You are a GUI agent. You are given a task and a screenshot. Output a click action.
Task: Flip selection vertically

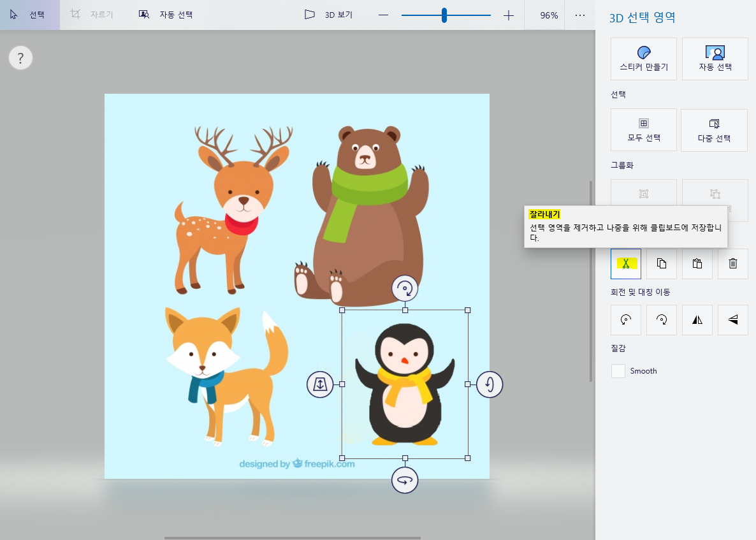coord(733,319)
